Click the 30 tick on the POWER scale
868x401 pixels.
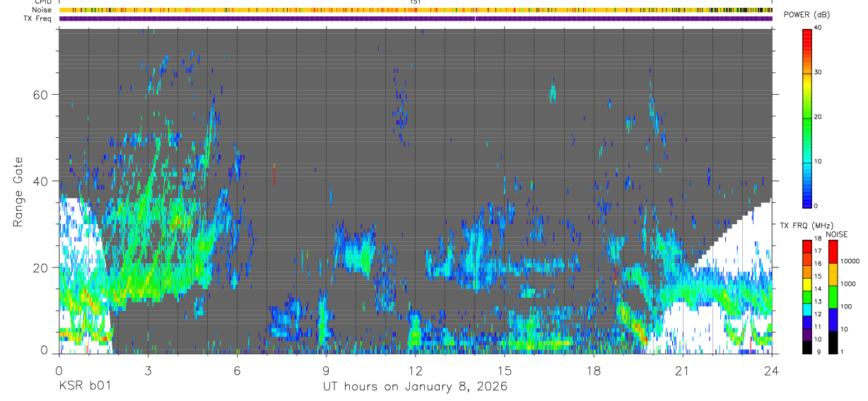(818, 73)
